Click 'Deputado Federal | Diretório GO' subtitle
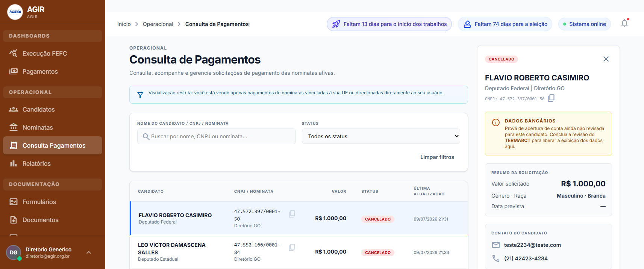 tap(525, 88)
